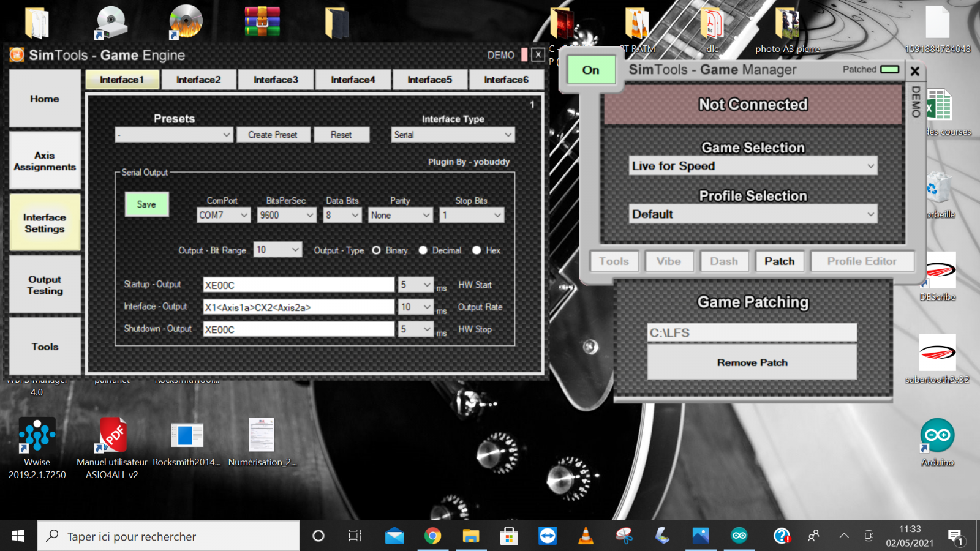This screenshot has height=551, width=980.
Task: Open the Game Selection Live for Speed dropdown
Action: 753,166
